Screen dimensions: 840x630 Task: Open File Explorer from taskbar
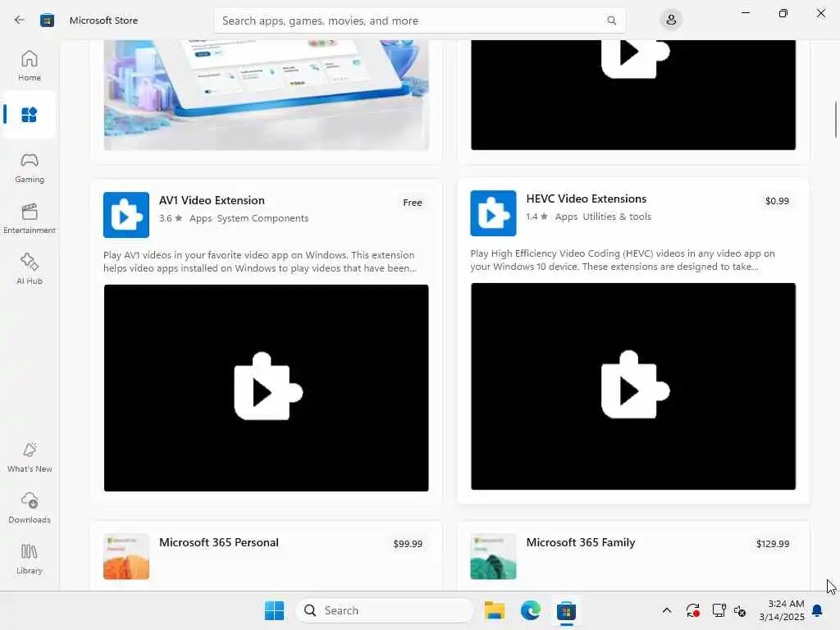point(495,610)
